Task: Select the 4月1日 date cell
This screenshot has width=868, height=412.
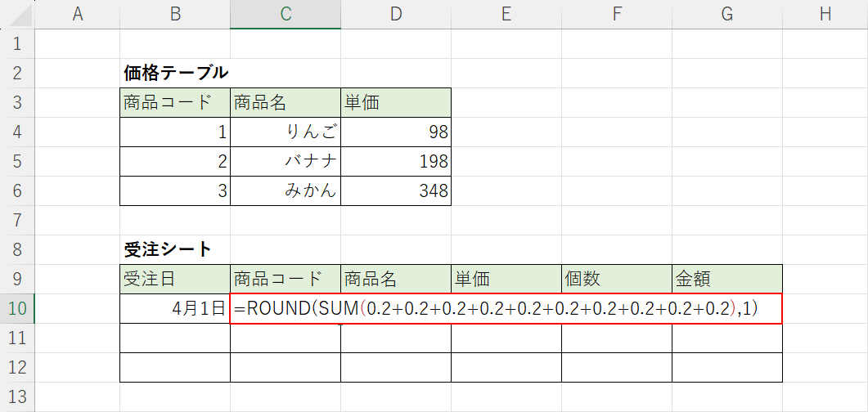Action: pos(175,309)
